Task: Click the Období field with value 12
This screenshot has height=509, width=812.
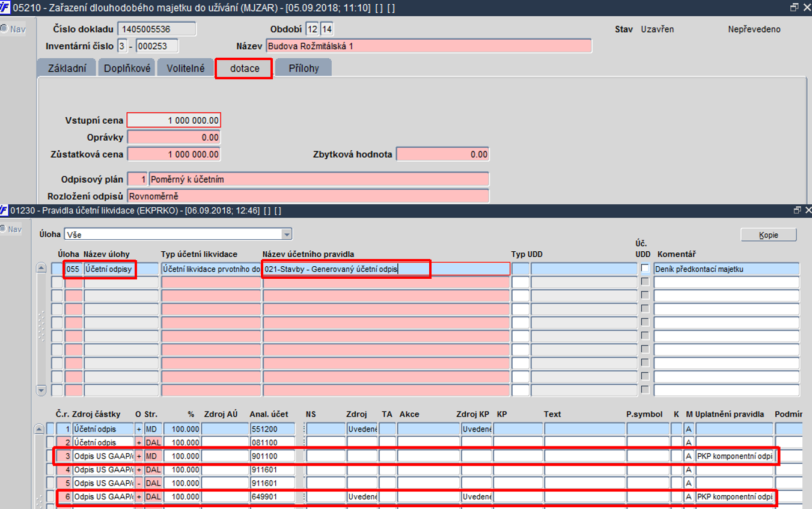Action: pos(311,29)
